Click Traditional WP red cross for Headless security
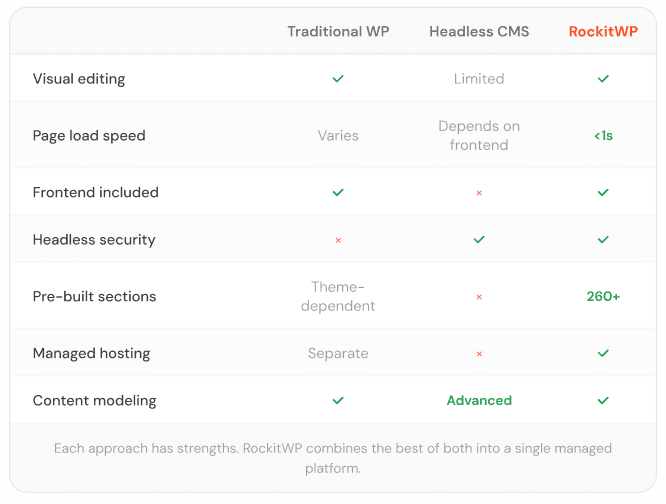The image size is (666, 504). click(338, 240)
